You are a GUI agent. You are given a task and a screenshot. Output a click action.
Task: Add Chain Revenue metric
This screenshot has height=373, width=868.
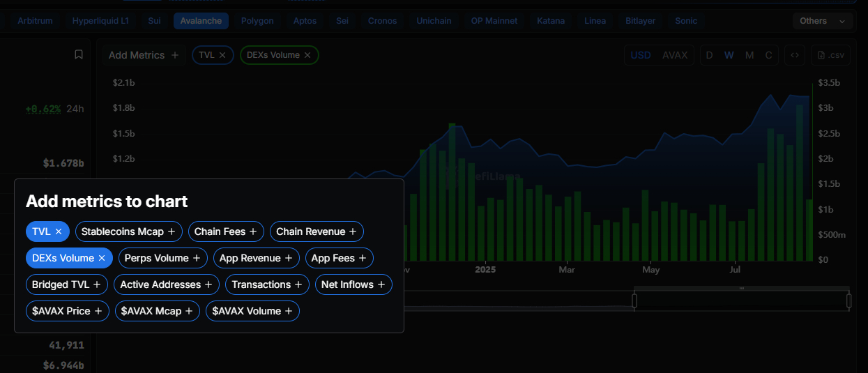(x=317, y=231)
